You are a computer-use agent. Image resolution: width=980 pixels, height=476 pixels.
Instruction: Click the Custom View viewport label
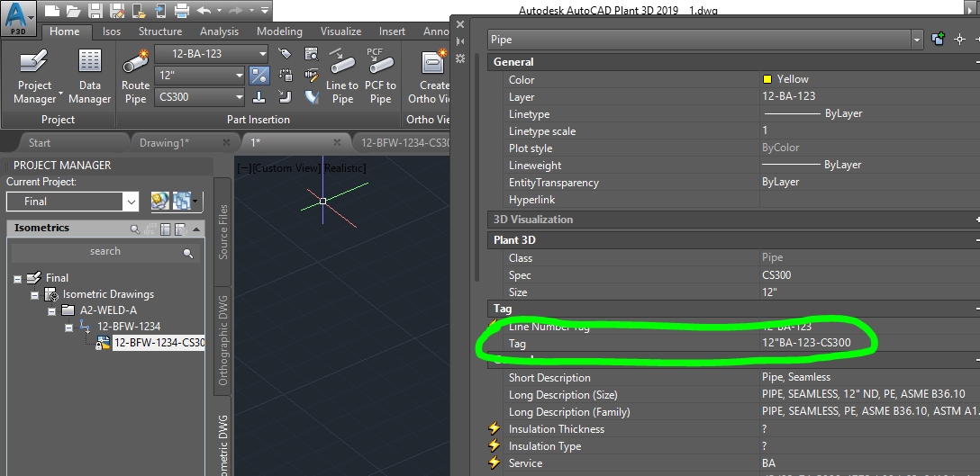pos(286,168)
